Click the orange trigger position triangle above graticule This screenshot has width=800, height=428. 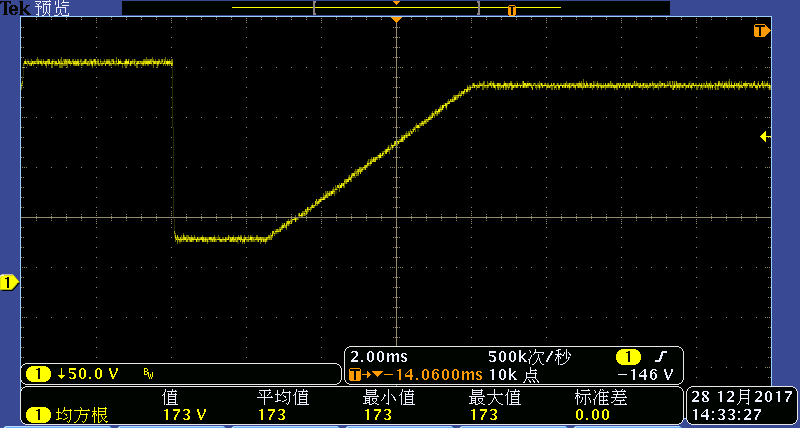396,20
